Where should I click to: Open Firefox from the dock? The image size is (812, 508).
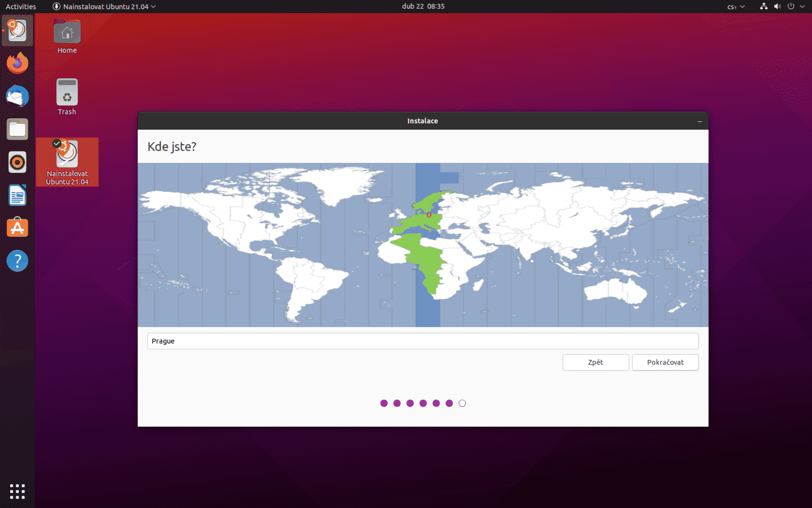point(17,63)
